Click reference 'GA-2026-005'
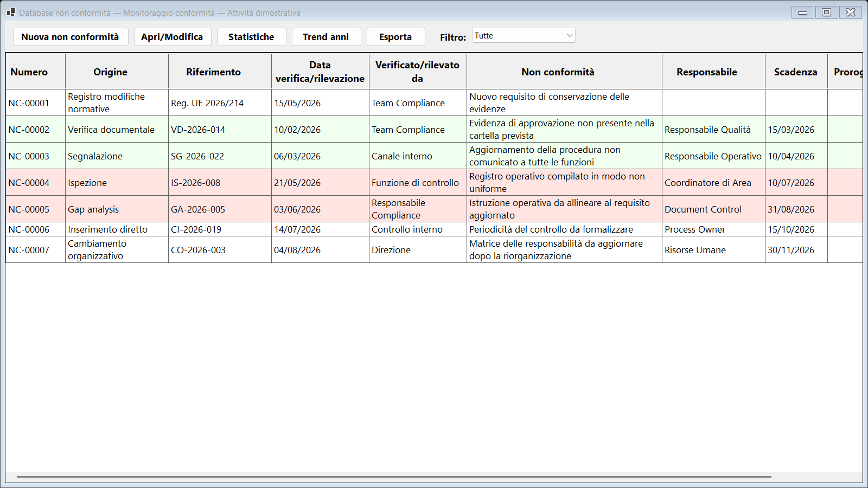The height and width of the screenshot is (488, 868). tap(220, 209)
